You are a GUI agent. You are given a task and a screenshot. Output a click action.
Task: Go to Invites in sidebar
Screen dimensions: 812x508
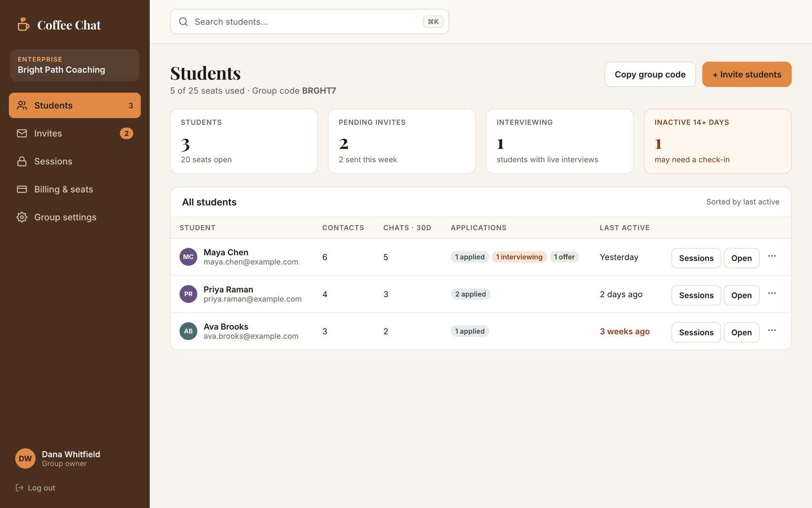pos(75,133)
